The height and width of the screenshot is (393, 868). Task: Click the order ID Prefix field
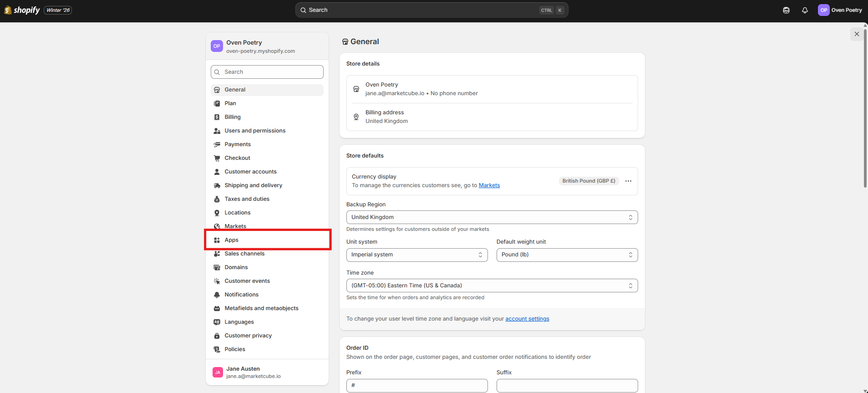[x=417, y=385]
